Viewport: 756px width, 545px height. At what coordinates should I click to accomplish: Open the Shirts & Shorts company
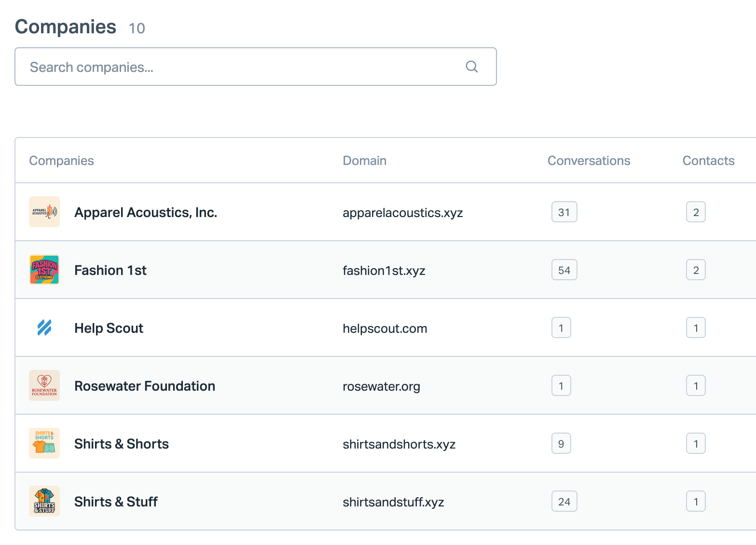click(122, 444)
